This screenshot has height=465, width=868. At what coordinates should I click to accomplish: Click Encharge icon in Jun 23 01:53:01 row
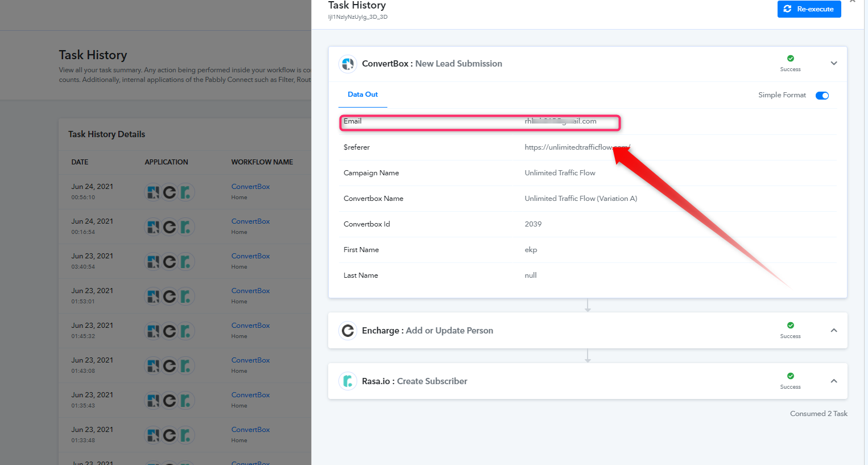click(170, 297)
